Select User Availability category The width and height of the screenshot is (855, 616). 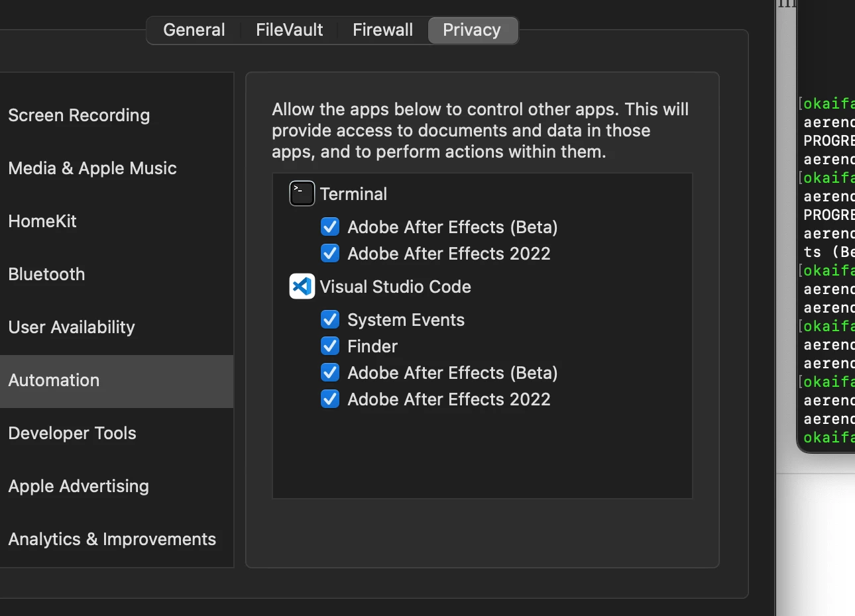[x=72, y=327]
